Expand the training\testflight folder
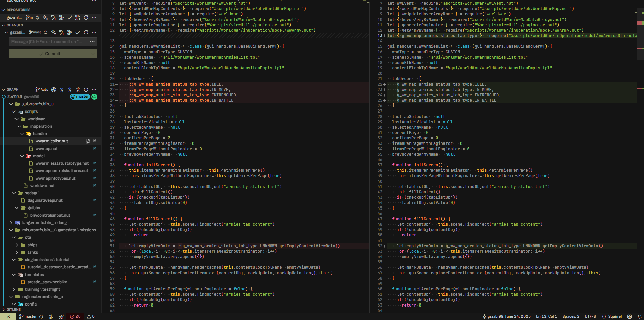Screen dimensions: 644x320 [x=14, y=289]
